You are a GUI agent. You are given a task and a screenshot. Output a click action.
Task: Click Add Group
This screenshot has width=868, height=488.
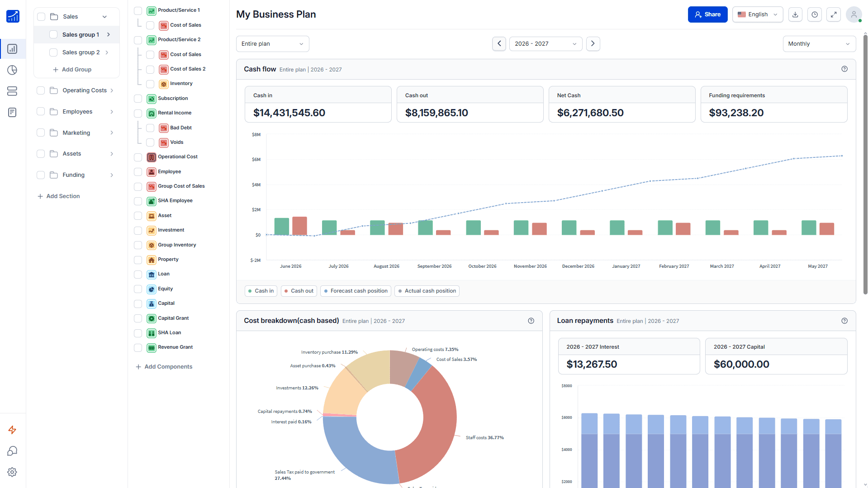click(x=72, y=70)
